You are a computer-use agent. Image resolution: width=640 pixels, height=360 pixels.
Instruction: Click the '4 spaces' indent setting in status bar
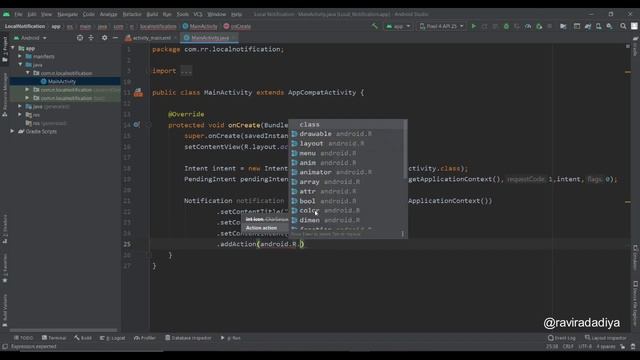606,347
